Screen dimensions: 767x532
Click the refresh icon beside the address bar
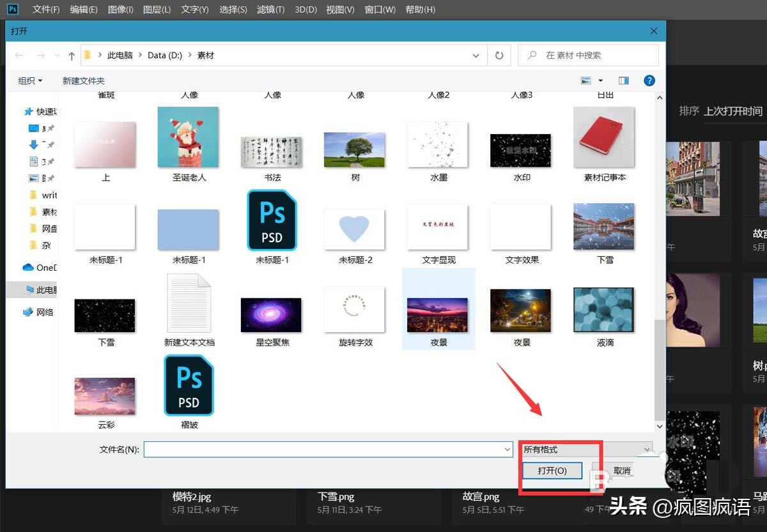(499, 55)
